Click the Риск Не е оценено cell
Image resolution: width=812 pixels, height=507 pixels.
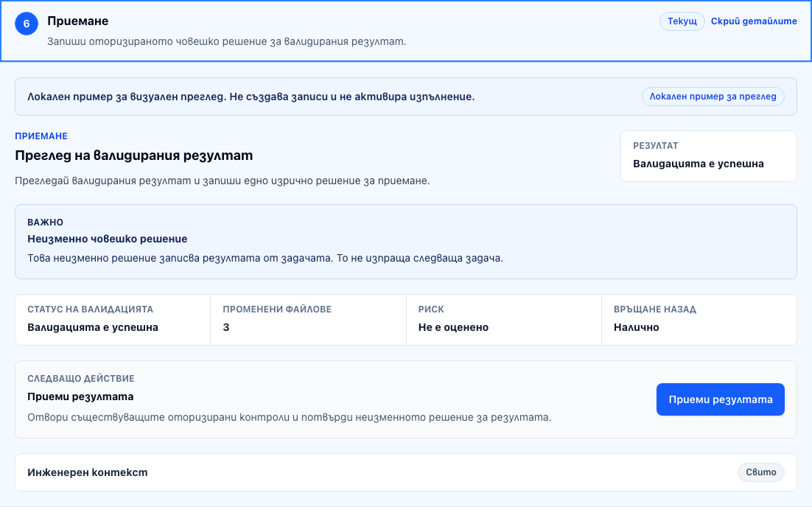tap(504, 320)
